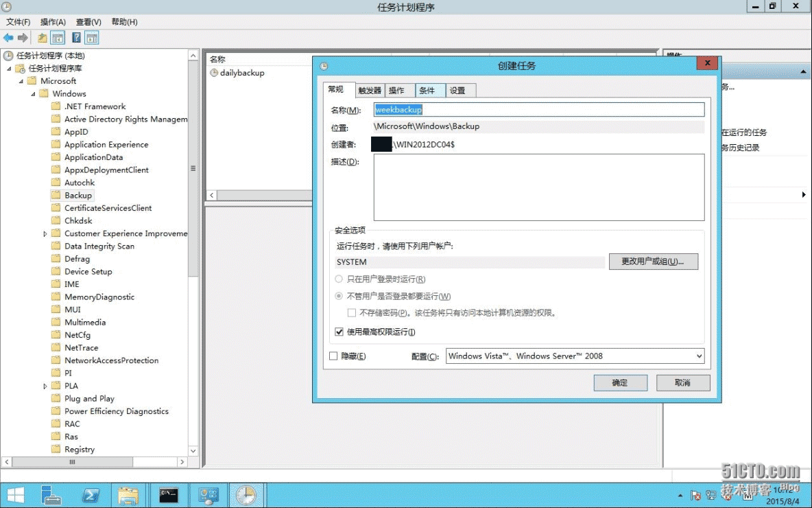Expand the PLA folder tree node
Viewport: 812px width, 508px height.
pos(45,386)
